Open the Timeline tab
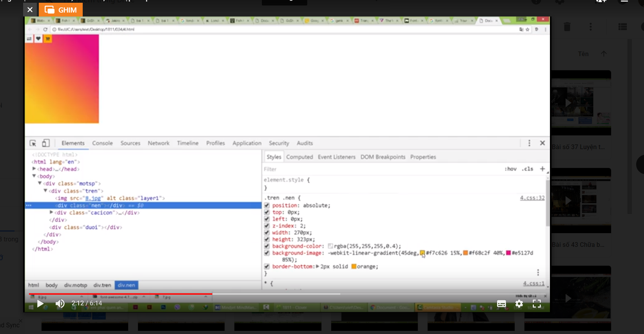Screen dimensions: 644x334 (188, 143)
